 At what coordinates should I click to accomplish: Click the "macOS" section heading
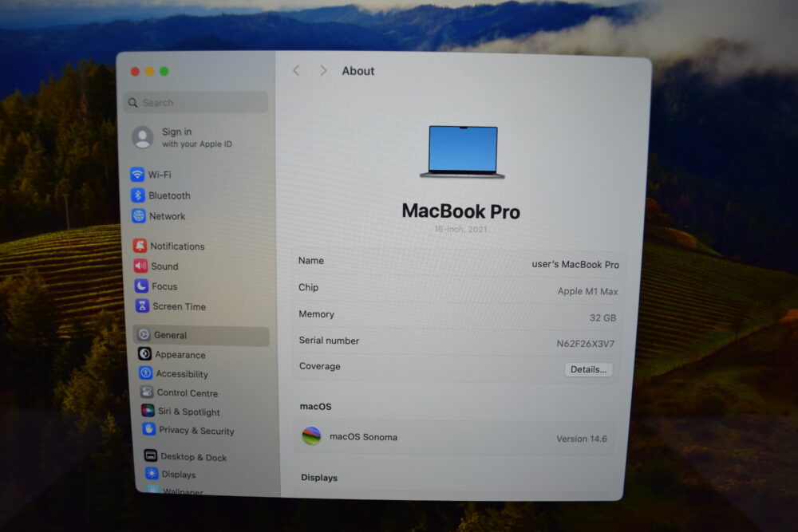point(315,406)
